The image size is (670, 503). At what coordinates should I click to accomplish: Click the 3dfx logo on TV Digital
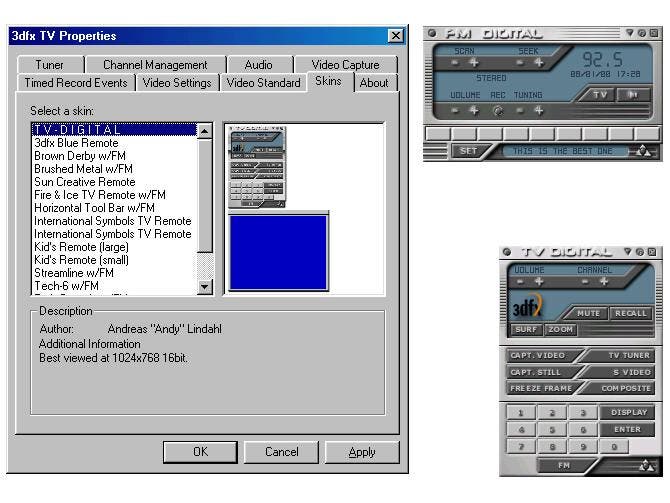click(x=527, y=306)
